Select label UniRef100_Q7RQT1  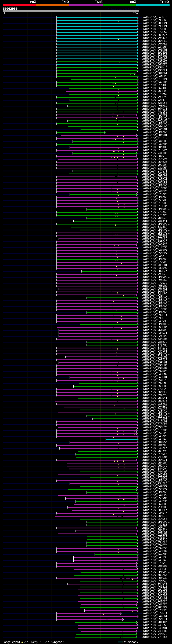tap(154, 171)
